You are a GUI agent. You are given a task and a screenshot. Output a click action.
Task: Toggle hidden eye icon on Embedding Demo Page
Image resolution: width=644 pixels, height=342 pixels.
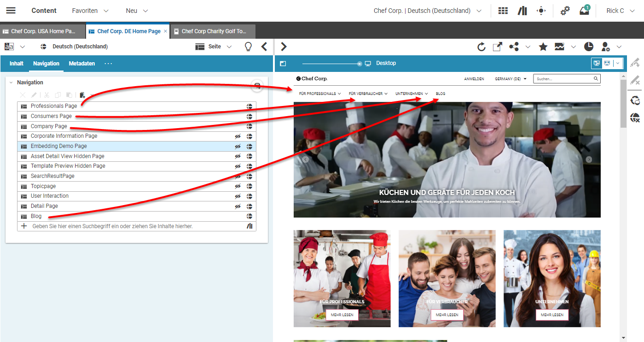pos(238,146)
